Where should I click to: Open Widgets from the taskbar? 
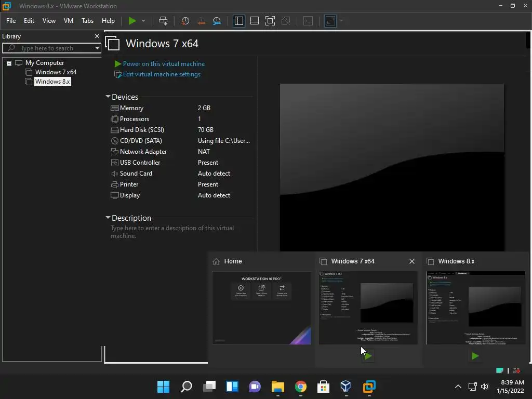232,387
